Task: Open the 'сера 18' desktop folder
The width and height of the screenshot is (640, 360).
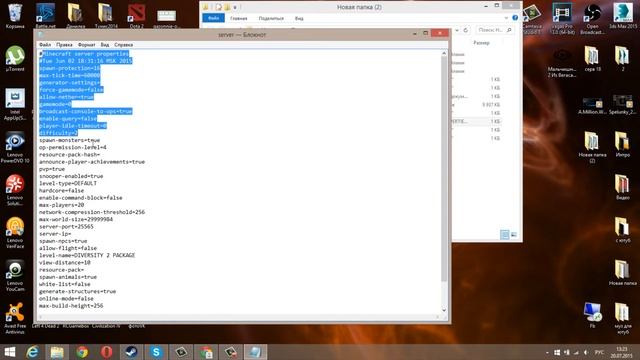Action: 592,58
